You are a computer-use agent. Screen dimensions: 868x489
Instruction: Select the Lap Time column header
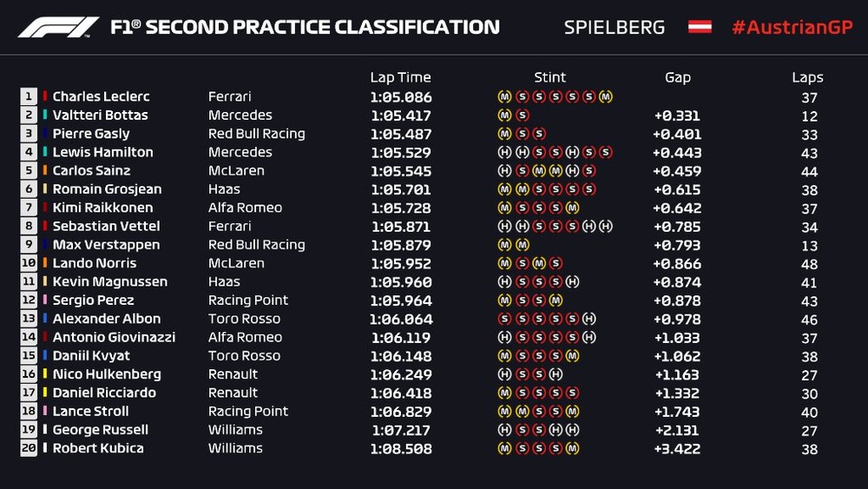pyautogui.click(x=400, y=77)
